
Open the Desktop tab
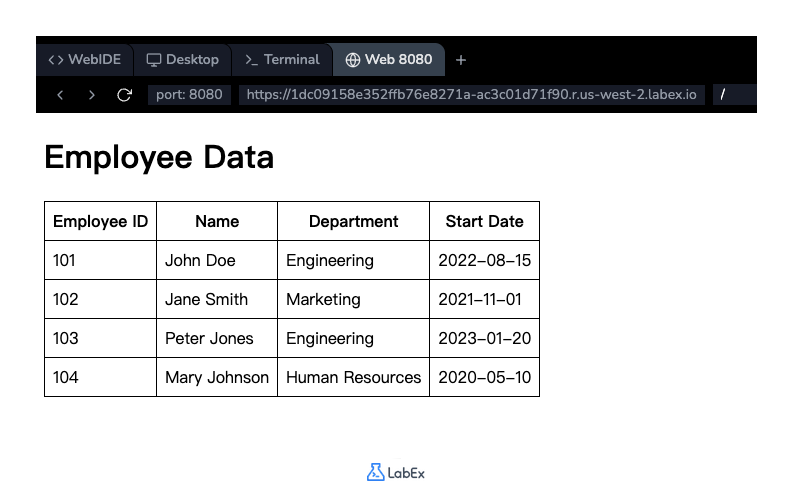(x=182, y=60)
